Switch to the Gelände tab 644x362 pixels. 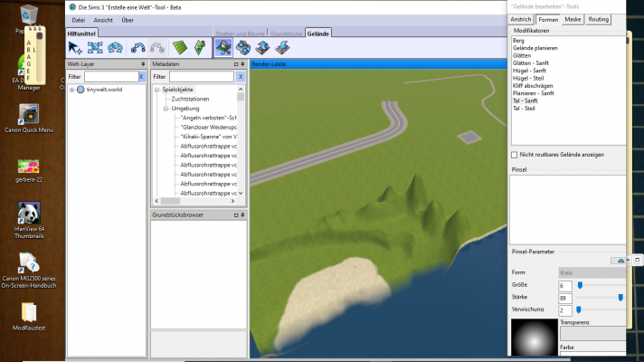click(318, 33)
